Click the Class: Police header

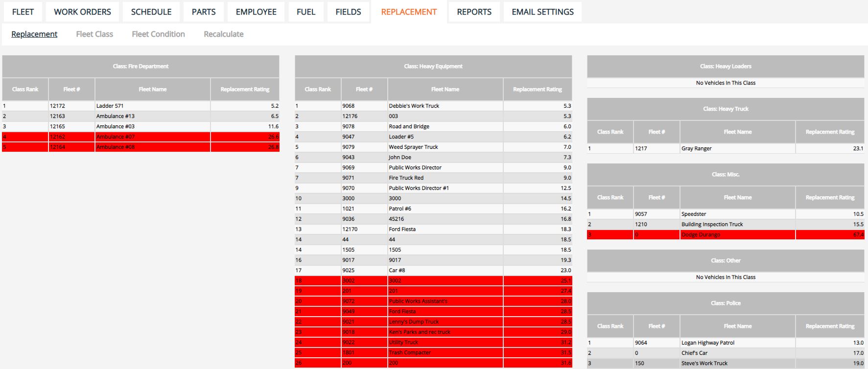[726, 303]
